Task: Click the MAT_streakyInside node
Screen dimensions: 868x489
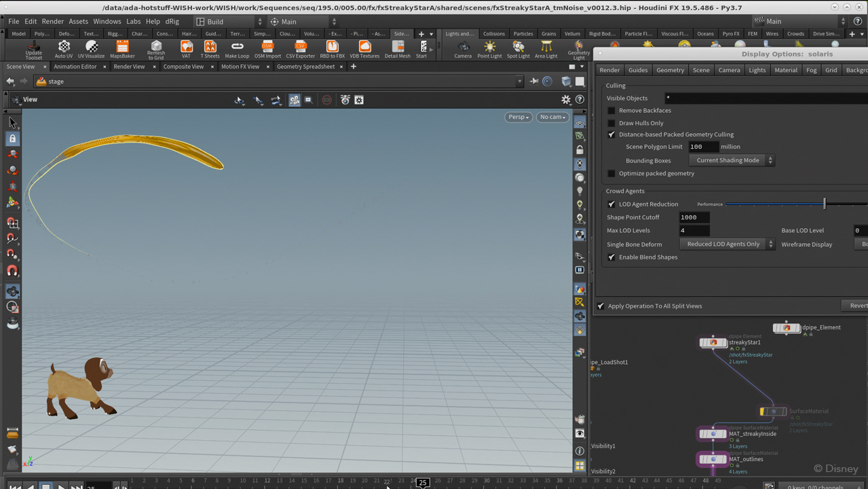Action: click(713, 434)
